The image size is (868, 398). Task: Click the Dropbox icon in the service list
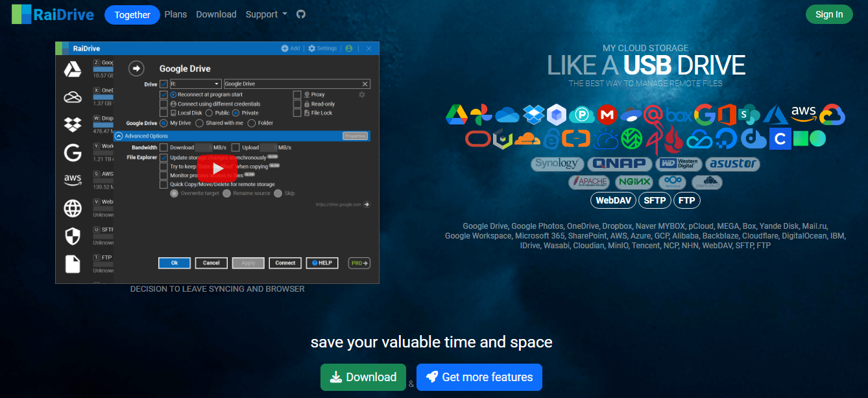coord(533,115)
